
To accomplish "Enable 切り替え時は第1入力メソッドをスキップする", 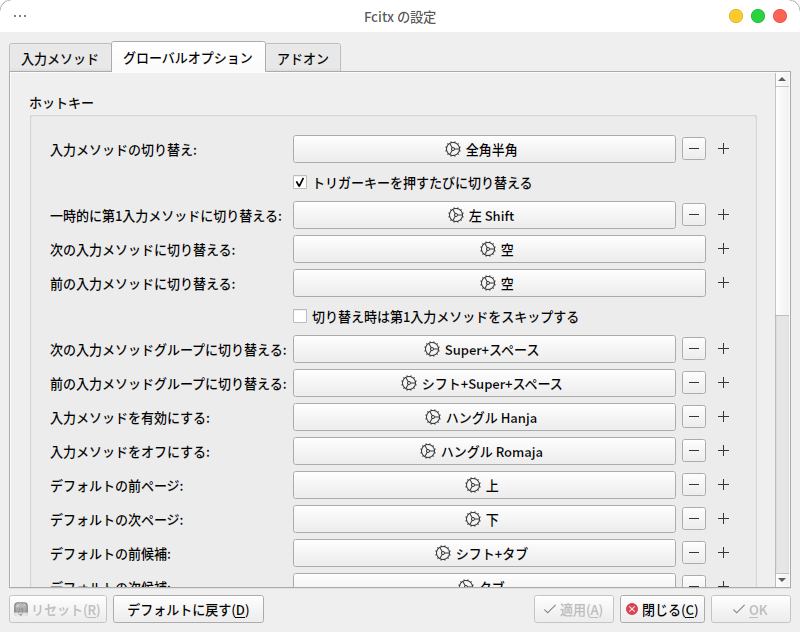I will (x=299, y=316).
